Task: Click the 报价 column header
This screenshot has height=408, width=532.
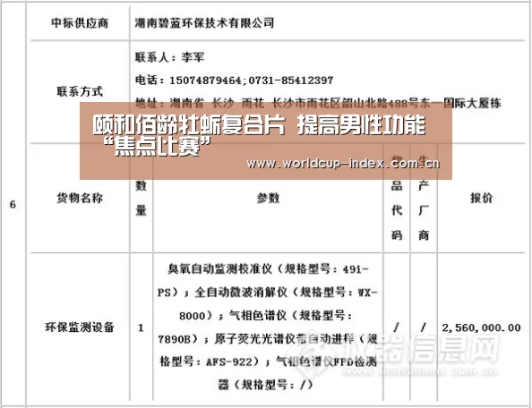Action: pyautogui.click(x=481, y=199)
